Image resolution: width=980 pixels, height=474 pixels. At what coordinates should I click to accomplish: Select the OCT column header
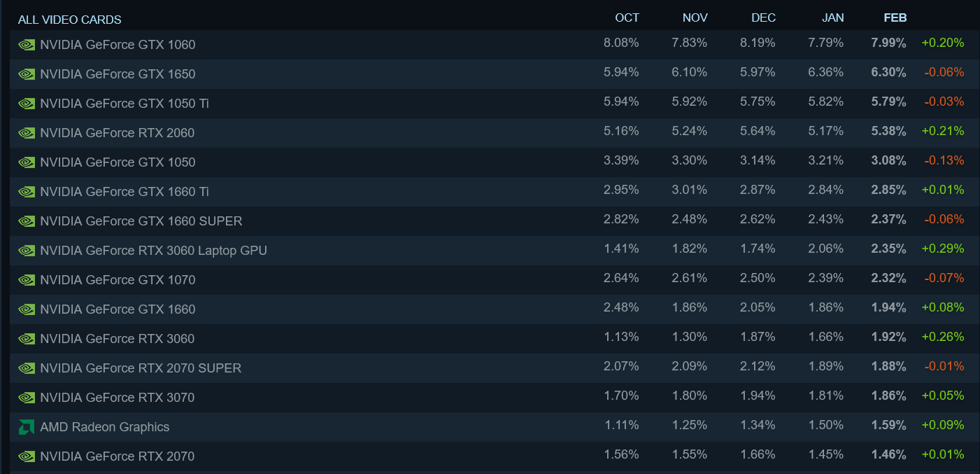[627, 18]
